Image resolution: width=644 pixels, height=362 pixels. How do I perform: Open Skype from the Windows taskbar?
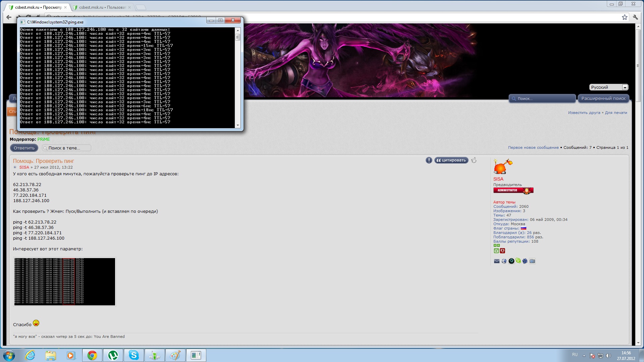click(133, 355)
